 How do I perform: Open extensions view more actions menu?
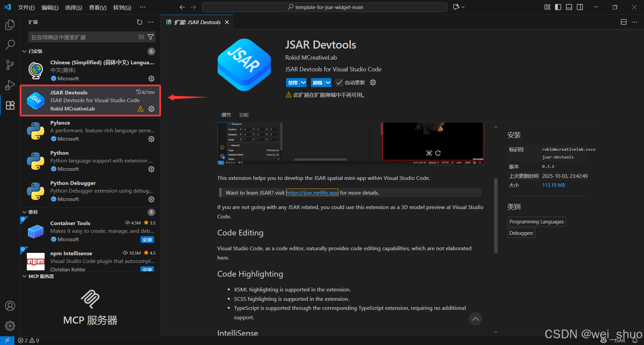coord(151,22)
